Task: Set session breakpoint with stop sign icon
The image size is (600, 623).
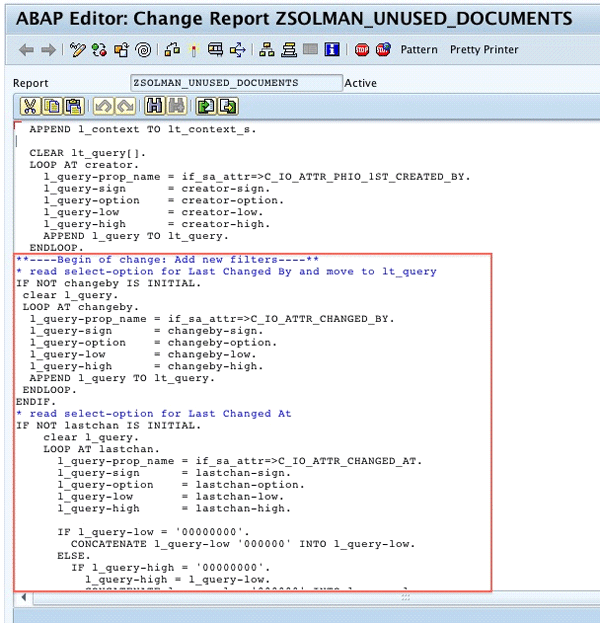Action: click(x=362, y=50)
